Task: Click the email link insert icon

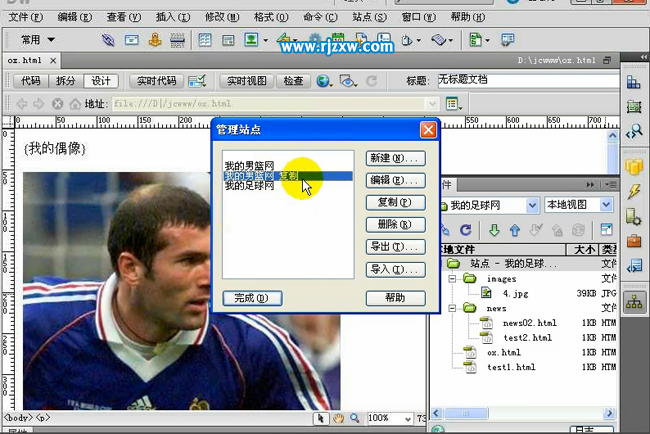Action: tap(132, 40)
